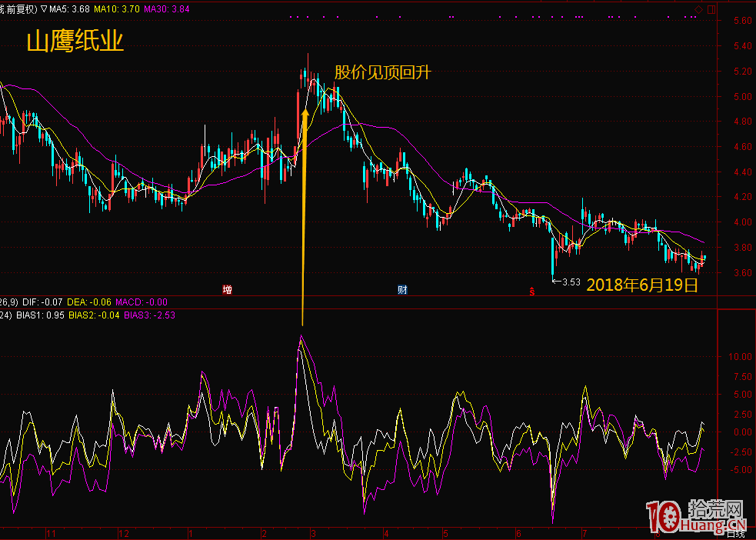Open the 前复权 adjustment dropdown triangle

point(43,9)
